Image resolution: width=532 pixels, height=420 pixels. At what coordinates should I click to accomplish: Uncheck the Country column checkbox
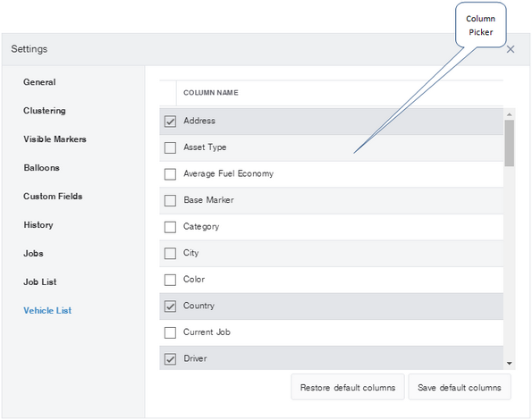[x=170, y=307]
